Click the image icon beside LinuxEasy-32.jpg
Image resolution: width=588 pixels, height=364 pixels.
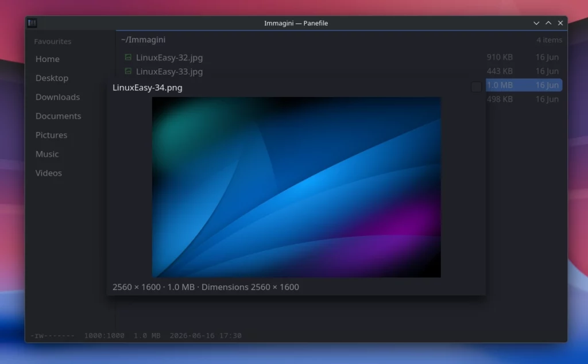tap(128, 57)
